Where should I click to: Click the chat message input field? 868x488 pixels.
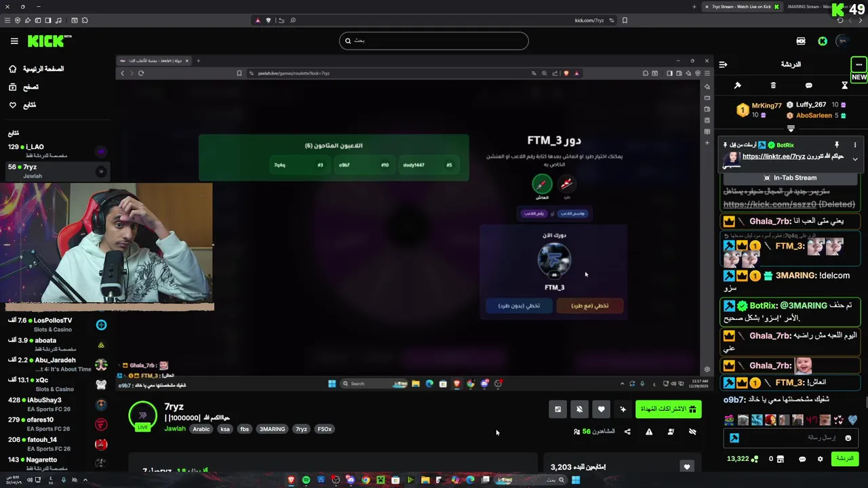click(791, 438)
